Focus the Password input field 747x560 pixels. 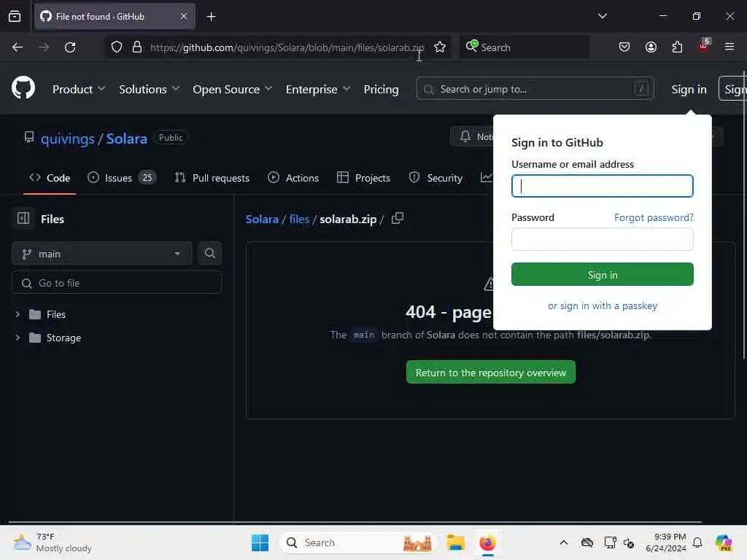click(x=602, y=239)
